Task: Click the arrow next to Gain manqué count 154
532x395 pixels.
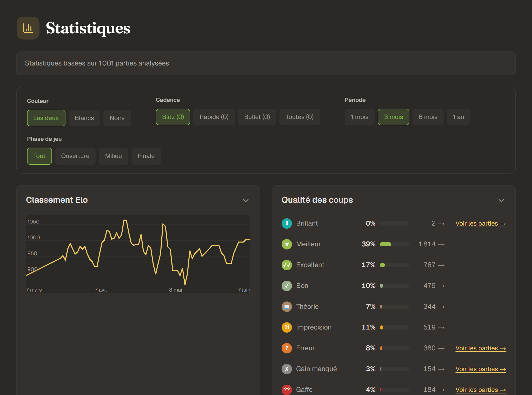Action: point(441,369)
